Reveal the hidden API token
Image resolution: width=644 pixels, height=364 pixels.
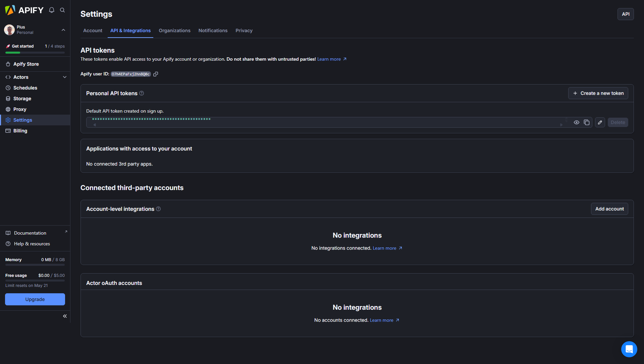(x=577, y=122)
